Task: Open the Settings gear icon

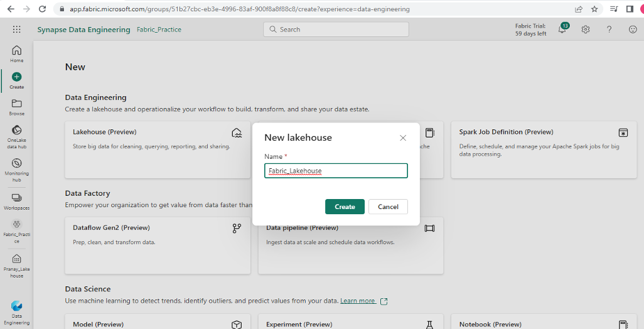Action: (x=586, y=30)
